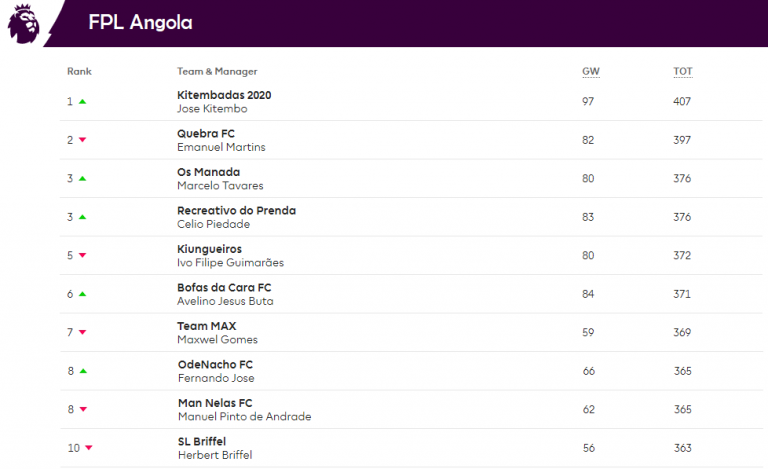View the Os Manada team
768x469 pixels.
tap(208, 172)
